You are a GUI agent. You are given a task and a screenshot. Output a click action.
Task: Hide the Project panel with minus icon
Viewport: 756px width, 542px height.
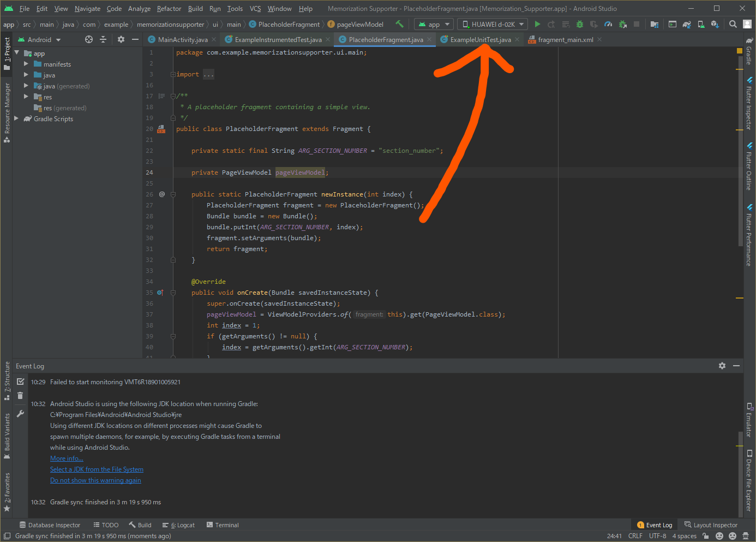135,39
